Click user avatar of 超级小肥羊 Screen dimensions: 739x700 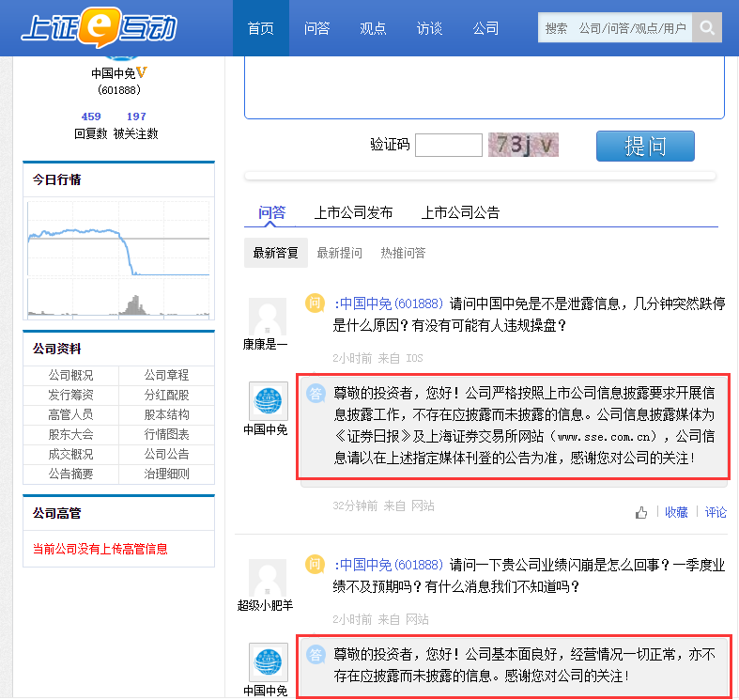pos(267,578)
